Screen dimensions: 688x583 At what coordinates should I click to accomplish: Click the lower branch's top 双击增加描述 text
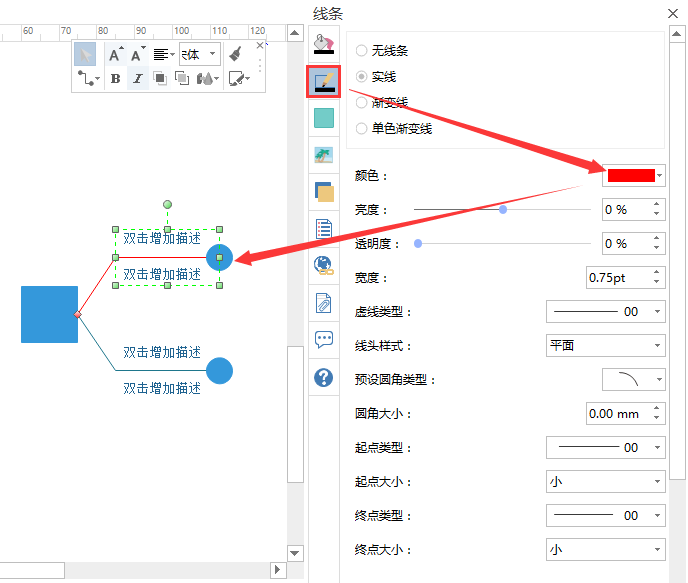(162, 352)
